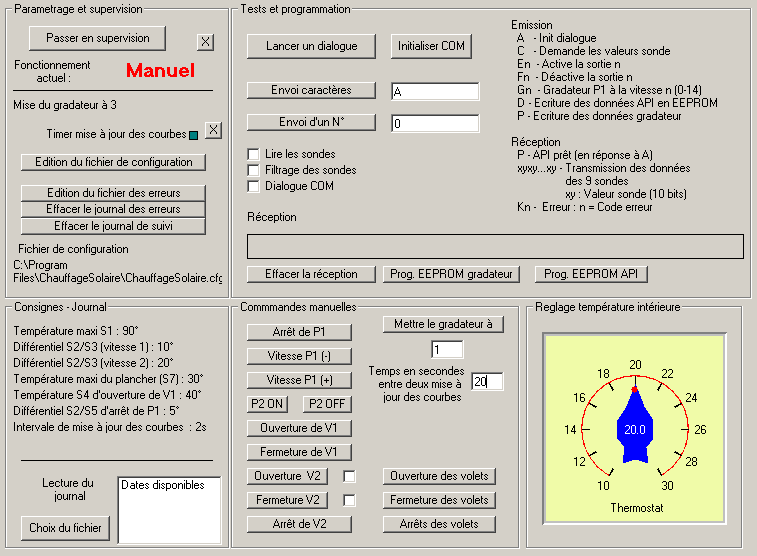Click the Thermostat label under the dial

pos(637,508)
